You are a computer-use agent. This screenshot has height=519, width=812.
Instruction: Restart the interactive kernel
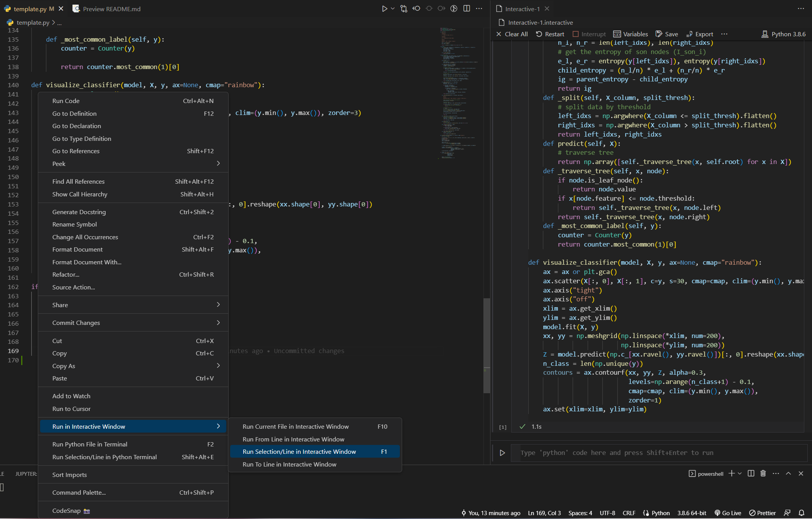(550, 34)
